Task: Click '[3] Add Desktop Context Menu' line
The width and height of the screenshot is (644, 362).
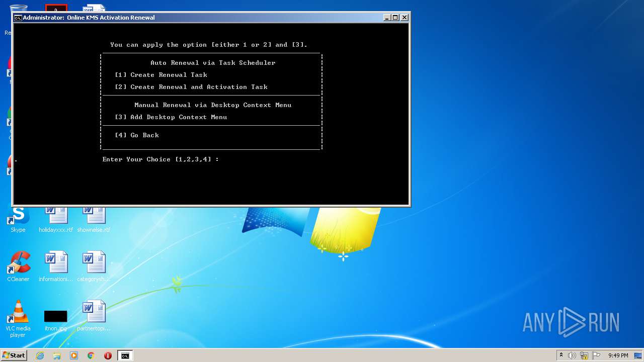Action: coord(171,117)
